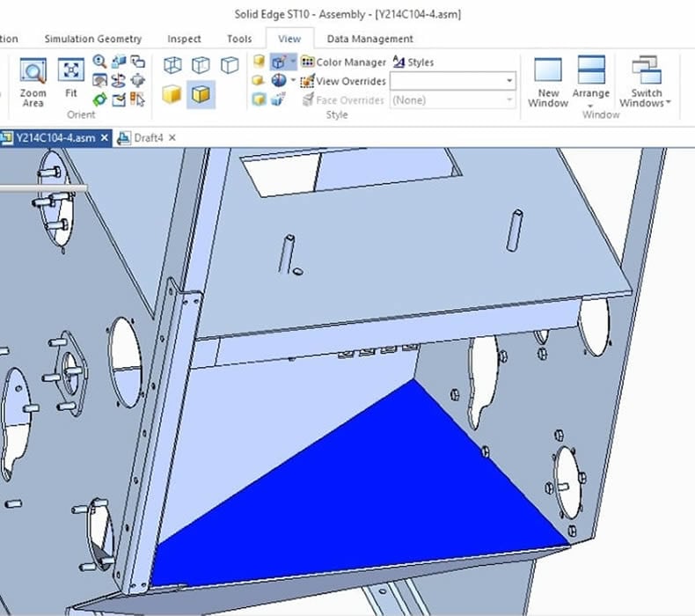Image resolution: width=695 pixels, height=616 pixels.
Task: Expand the Arrange windows dropdown
Action: pyautogui.click(x=590, y=105)
